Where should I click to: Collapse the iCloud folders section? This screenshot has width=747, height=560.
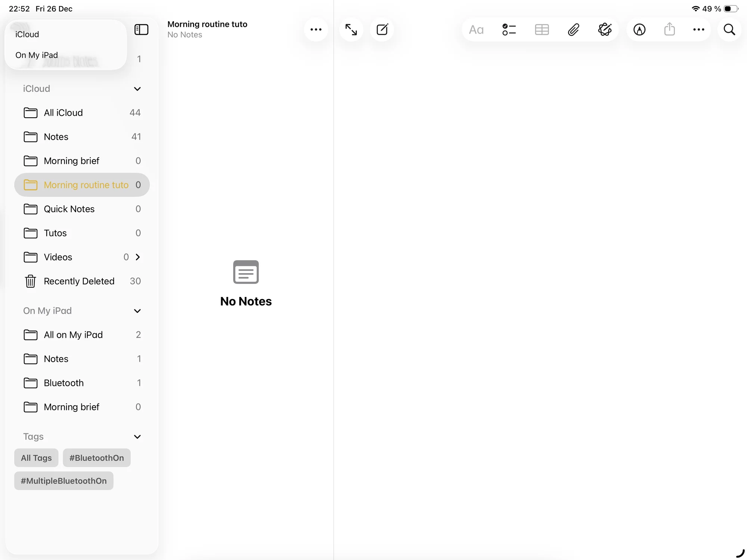coord(137,89)
